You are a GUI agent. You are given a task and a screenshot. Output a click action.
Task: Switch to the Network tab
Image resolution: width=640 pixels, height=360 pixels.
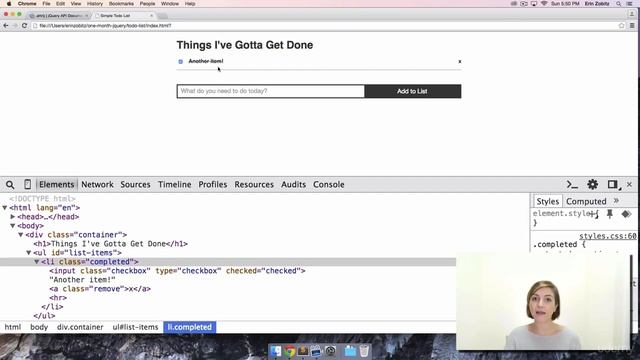pos(97,184)
